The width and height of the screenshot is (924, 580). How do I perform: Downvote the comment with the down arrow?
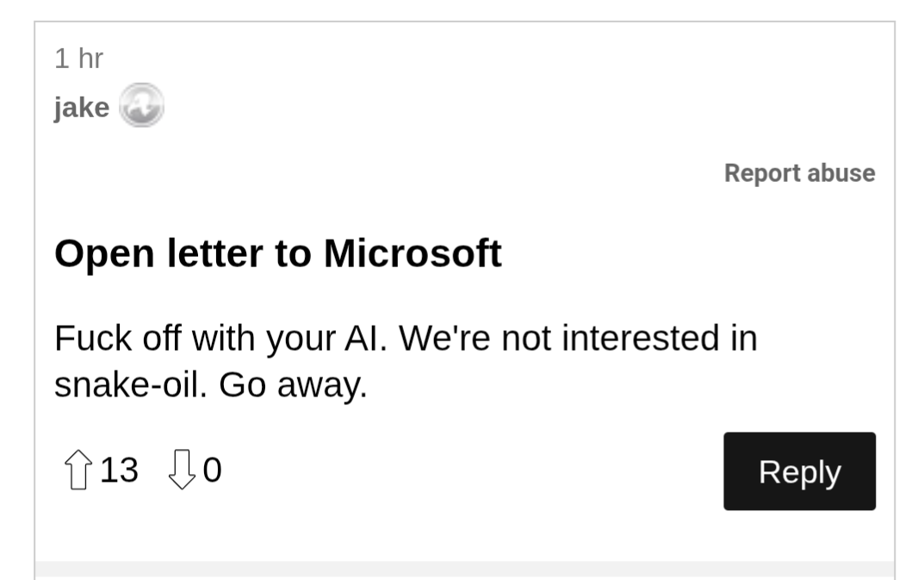pyautogui.click(x=181, y=471)
